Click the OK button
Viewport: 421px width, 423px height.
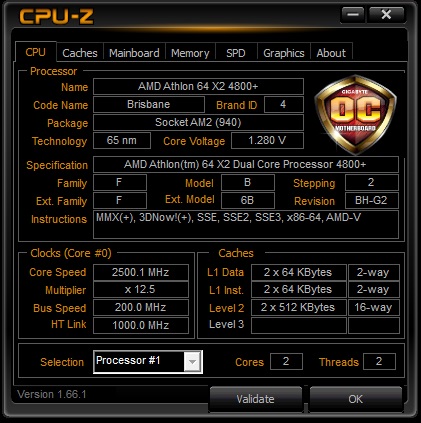[355, 399]
